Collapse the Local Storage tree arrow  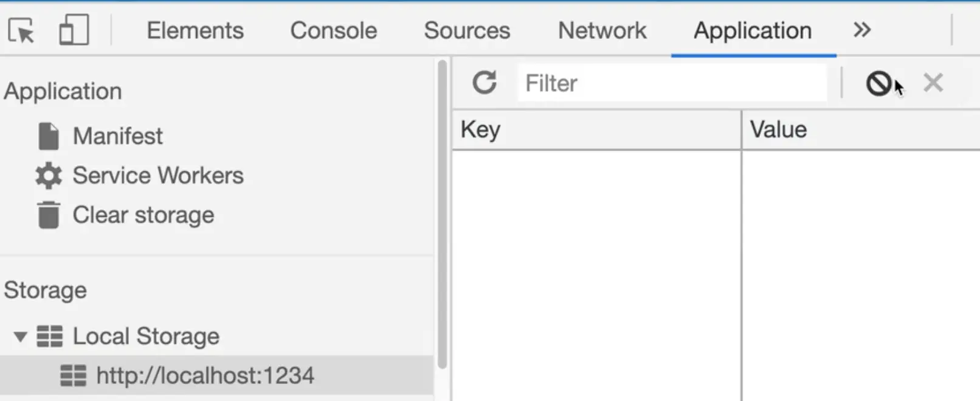[20, 337]
